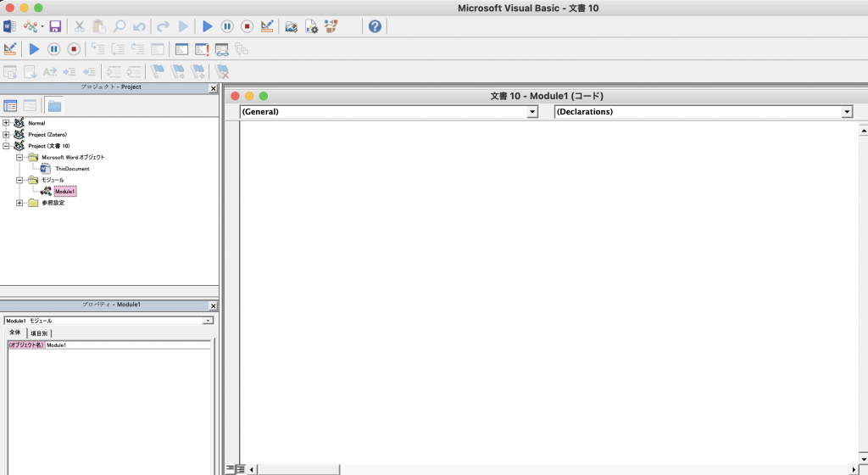Click the Save icon in the toolbar

point(55,26)
